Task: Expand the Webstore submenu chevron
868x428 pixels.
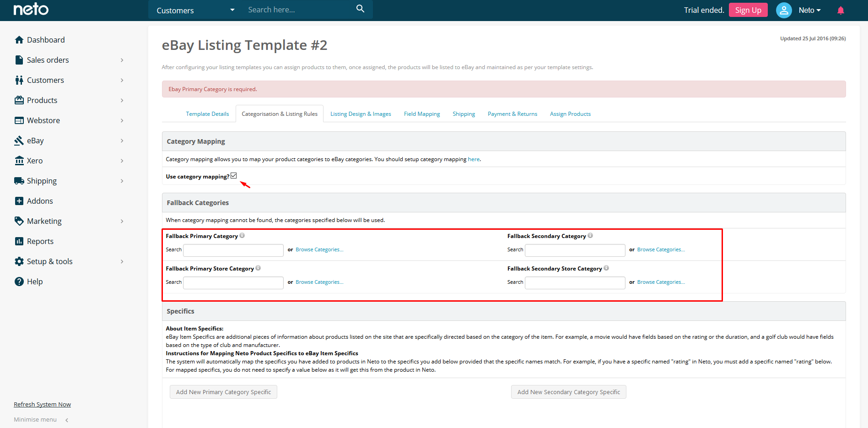Action: tap(122, 120)
